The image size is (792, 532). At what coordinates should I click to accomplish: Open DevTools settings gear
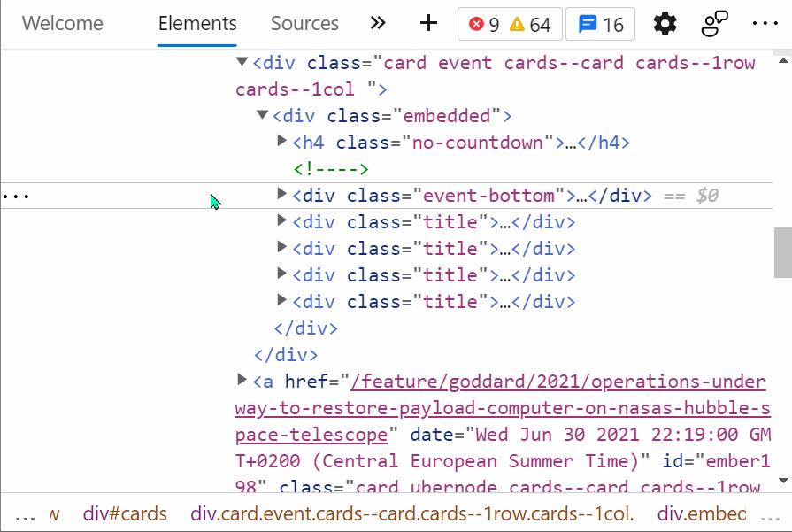click(x=665, y=24)
